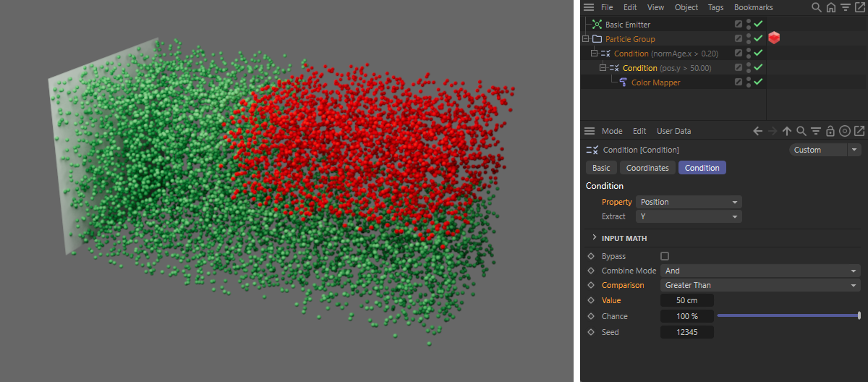
Task: Open the Object menu
Action: [686, 7]
